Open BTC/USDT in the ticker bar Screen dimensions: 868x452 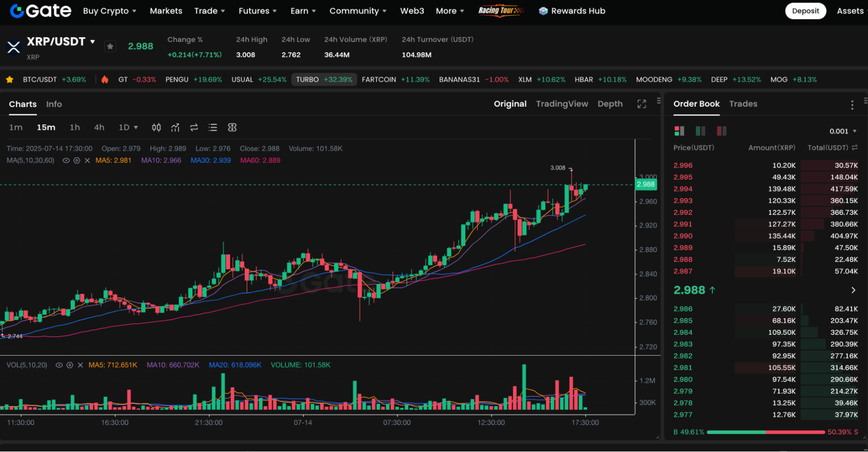tap(54, 79)
